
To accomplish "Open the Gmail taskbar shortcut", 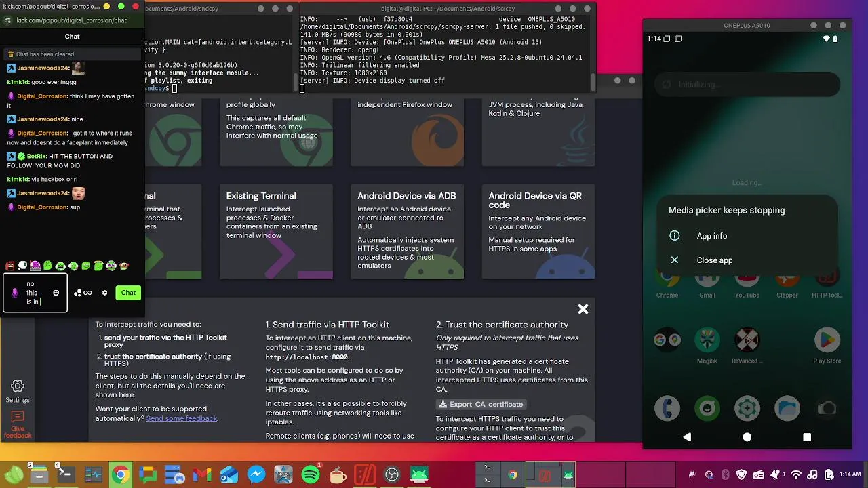I will (x=202, y=474).
